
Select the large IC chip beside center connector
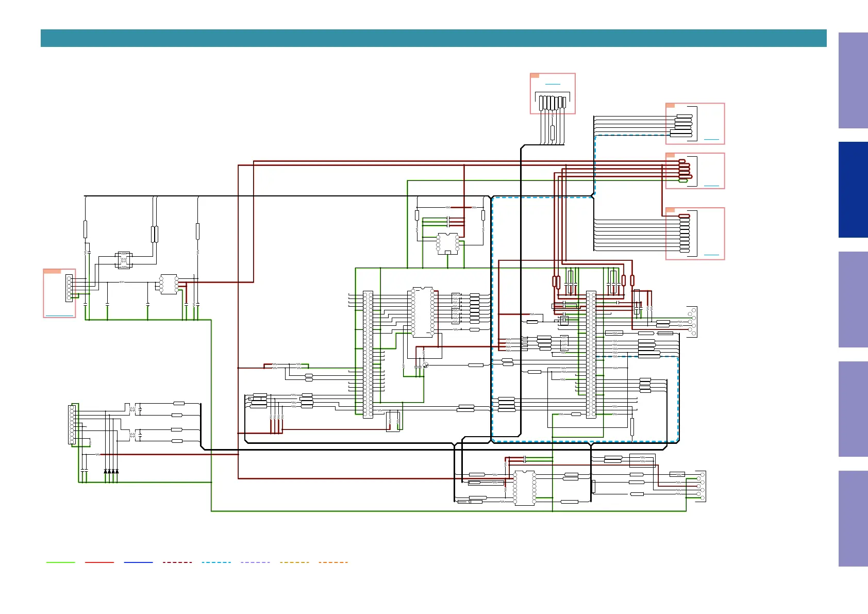[x=423, y=312]
